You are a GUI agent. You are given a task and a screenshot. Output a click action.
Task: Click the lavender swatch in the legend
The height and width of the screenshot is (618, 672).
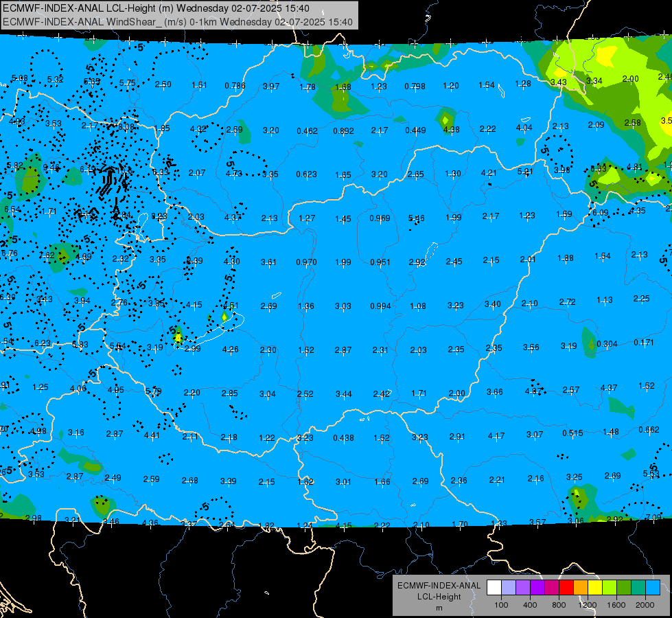tap(509, 587)
